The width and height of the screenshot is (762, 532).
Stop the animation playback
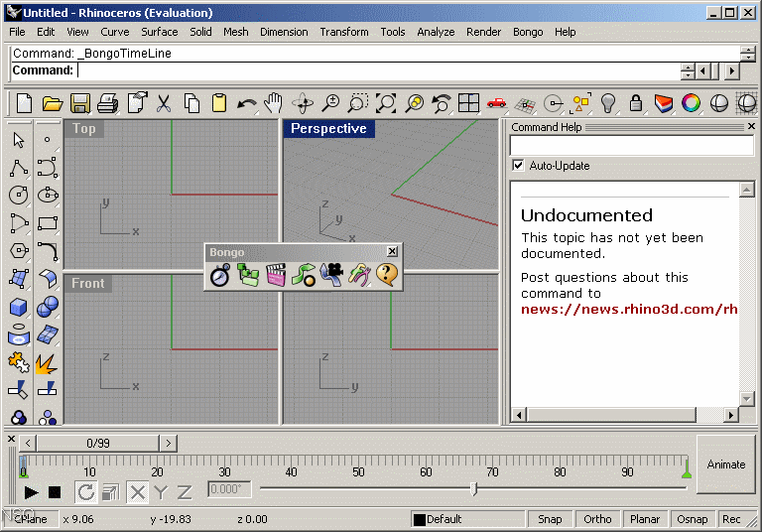coord(55,492)
